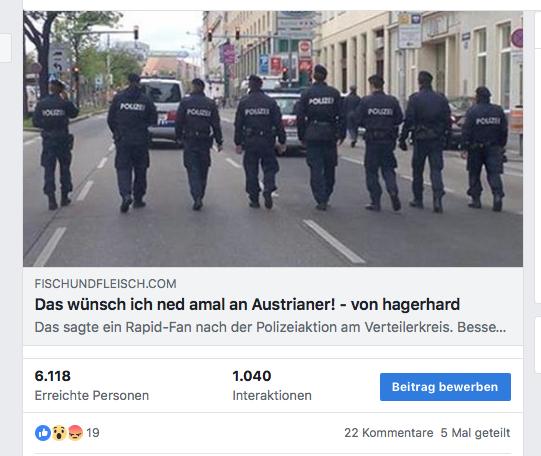
Task: Open the police officers preview photo
Action: (x=273, y=139)
